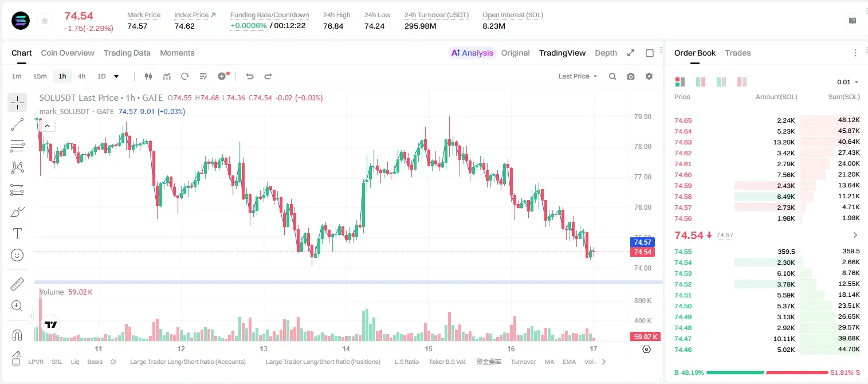Click the AI Analysis button
Image resolution: width=868 pixels, height=384 pixels.
click(x=472, y=53)
